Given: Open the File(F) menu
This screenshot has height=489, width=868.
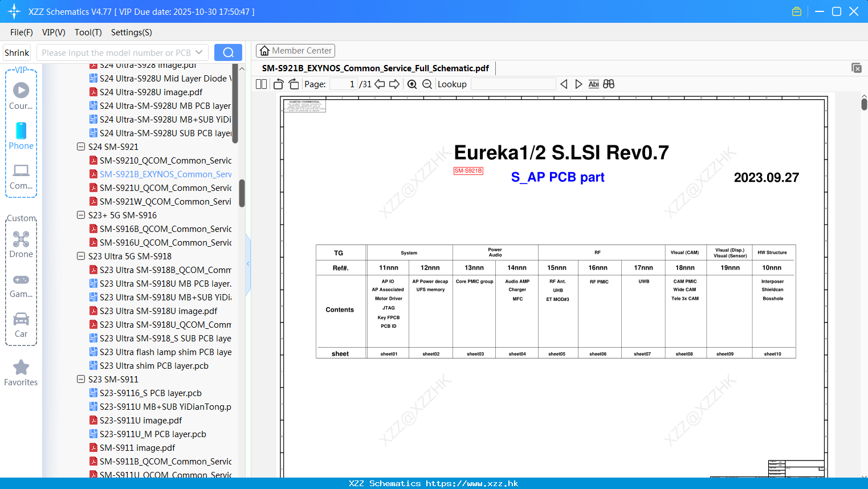Looking at the screenshot, I should click(x=22, y=32).
